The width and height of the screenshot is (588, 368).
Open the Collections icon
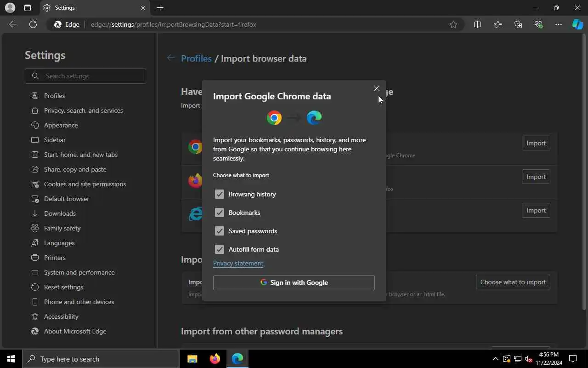click(518, 24)
